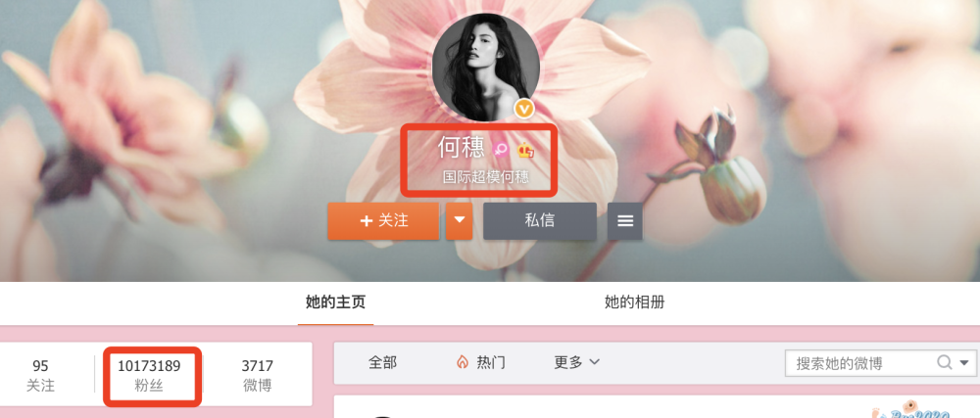Select the 热门 posts filter
The image size is (980, 418).
click(x=481, y=362)
